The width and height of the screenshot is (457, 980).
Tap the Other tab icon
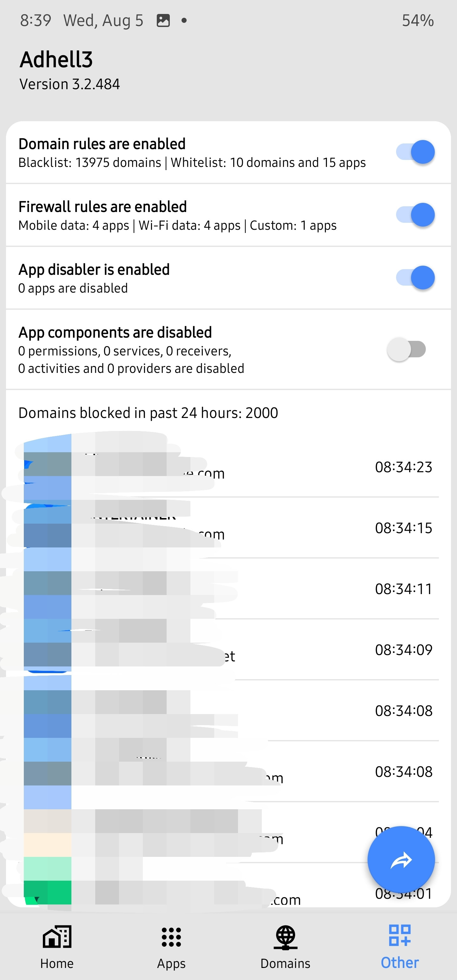coord(400,936)
